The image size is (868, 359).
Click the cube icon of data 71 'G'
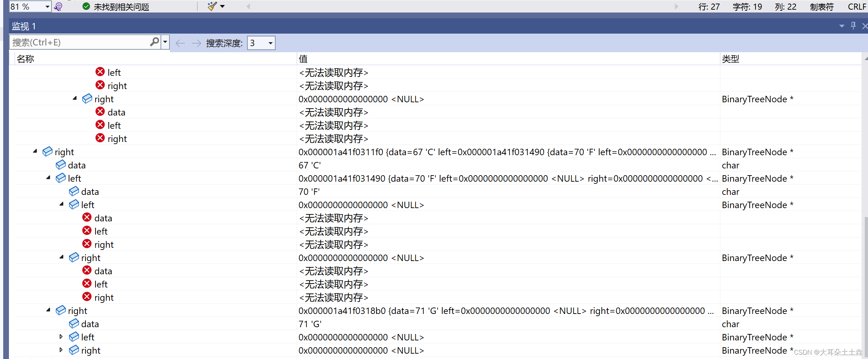pyautogui.click(x=74, y=323)
